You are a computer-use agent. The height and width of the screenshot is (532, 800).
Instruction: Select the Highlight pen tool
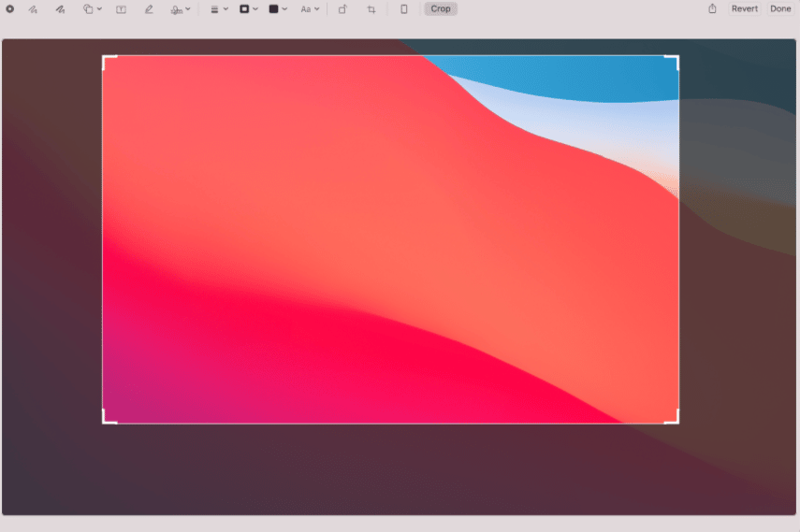(x=149, y=9)
